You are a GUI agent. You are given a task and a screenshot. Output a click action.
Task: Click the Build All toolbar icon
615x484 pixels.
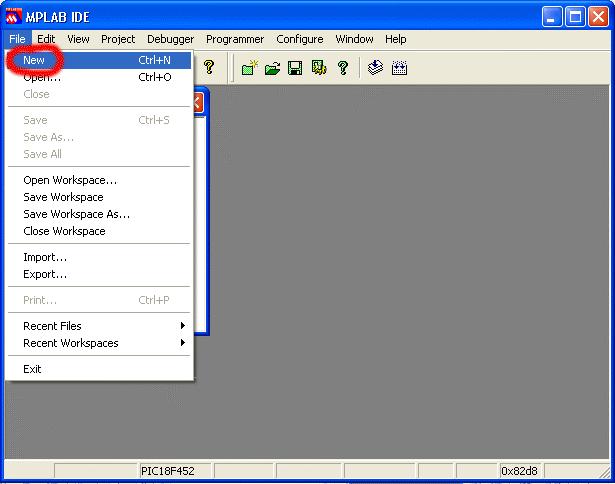(399, 68)
